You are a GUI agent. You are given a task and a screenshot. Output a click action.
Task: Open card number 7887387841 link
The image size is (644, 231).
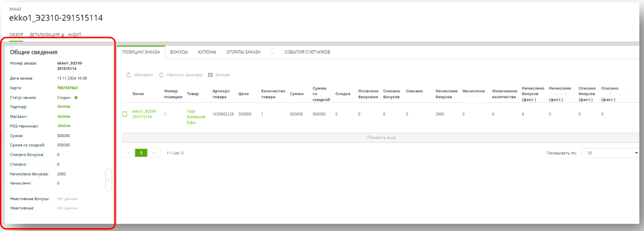[x=67, y=88]
